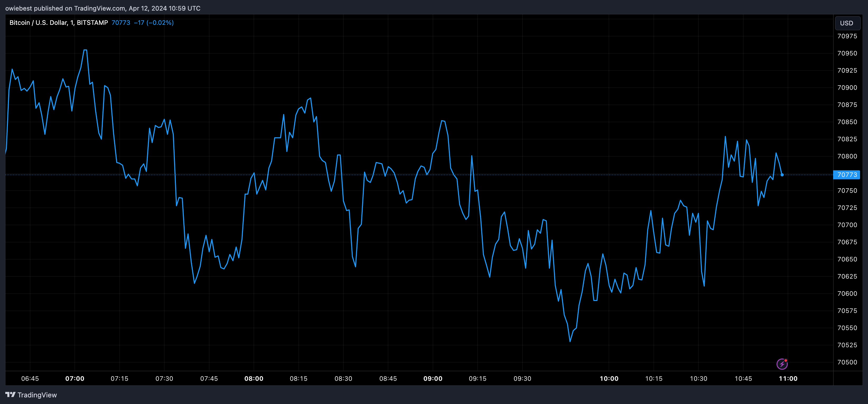The image size is (868, 404).
Task: Click the 07:45 time axis label
Action: (209, 378)
